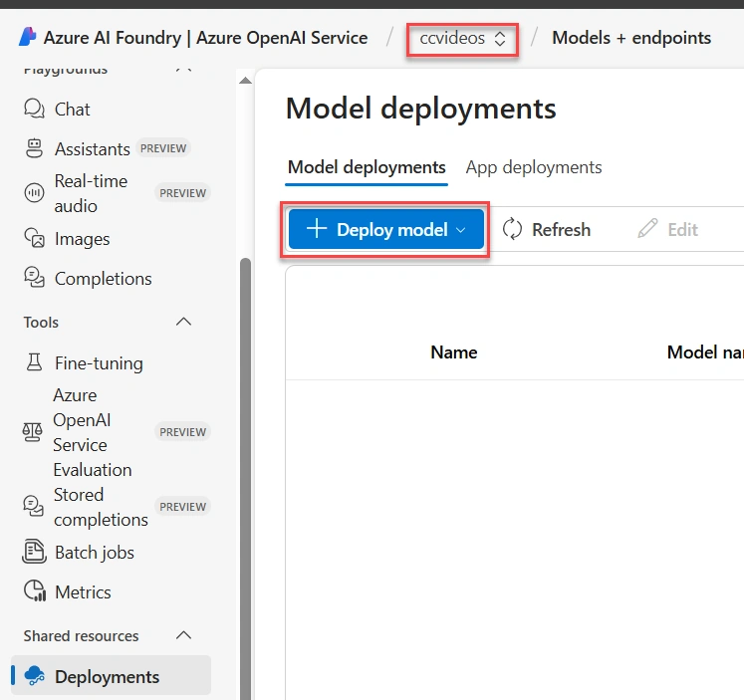Click the Deployments cloud icon
The height and width of the screenshot is (700, 744).
tap(34, 675)
